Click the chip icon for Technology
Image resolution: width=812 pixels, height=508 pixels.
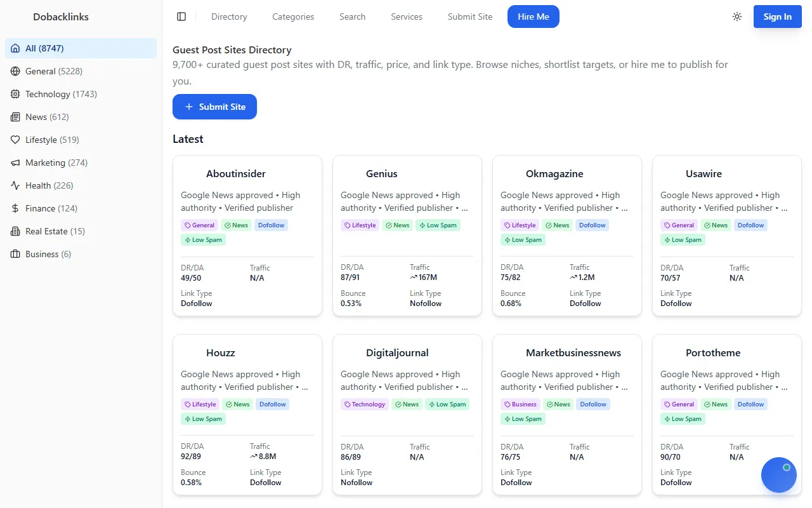pos(15,94)
